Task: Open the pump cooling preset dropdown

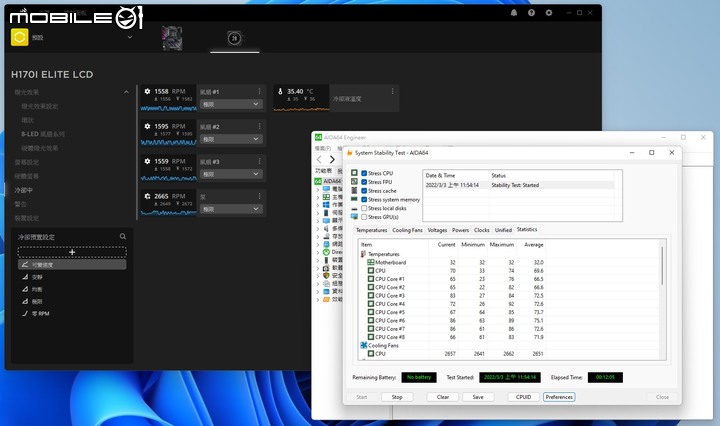Action: [231, 209]
